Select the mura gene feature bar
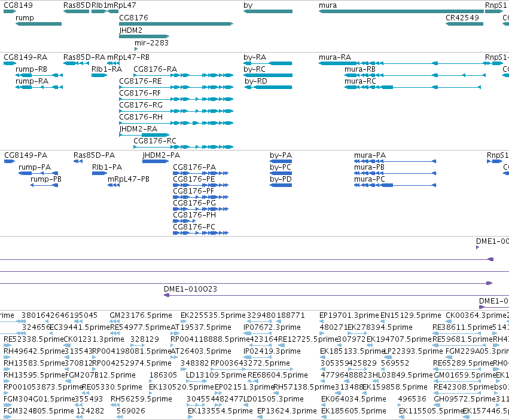Viewport: 509px width, 420px height. (x=401, y=11)
